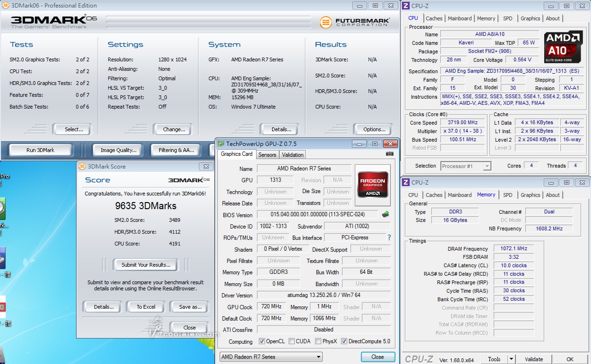The width and height of the screenshot is (591, 364).
Task: Click Close in the 3DMark Score dialog
Action: [x=189, y=328]
